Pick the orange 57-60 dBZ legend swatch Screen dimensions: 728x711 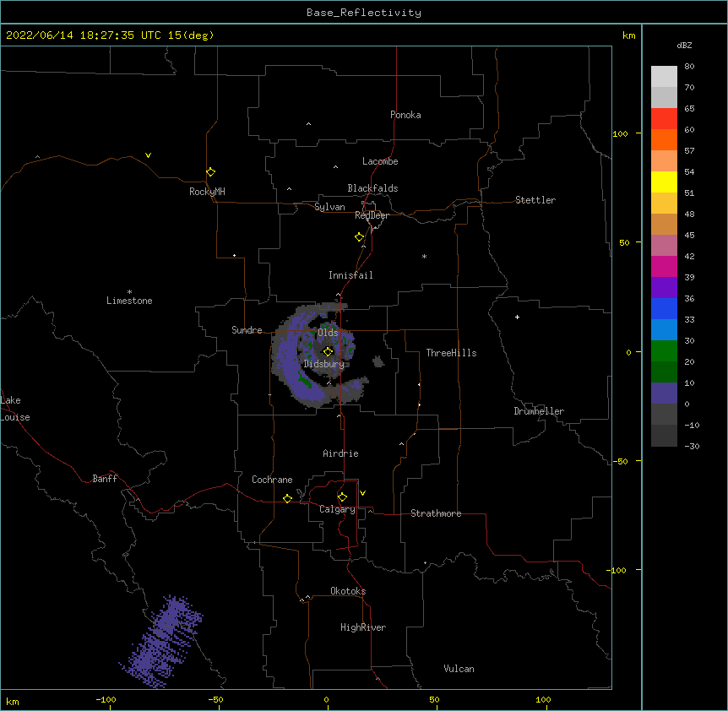coord(664,139)
